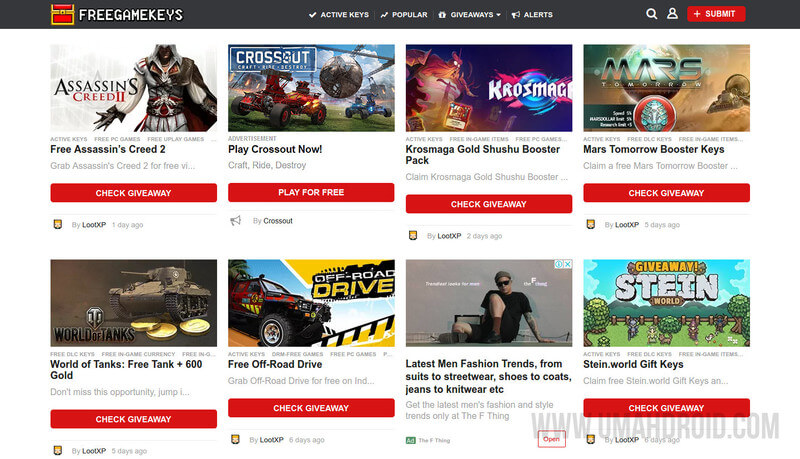800x459 pixels.
Task: Open the Popular menu item
Action: point(404,15)
